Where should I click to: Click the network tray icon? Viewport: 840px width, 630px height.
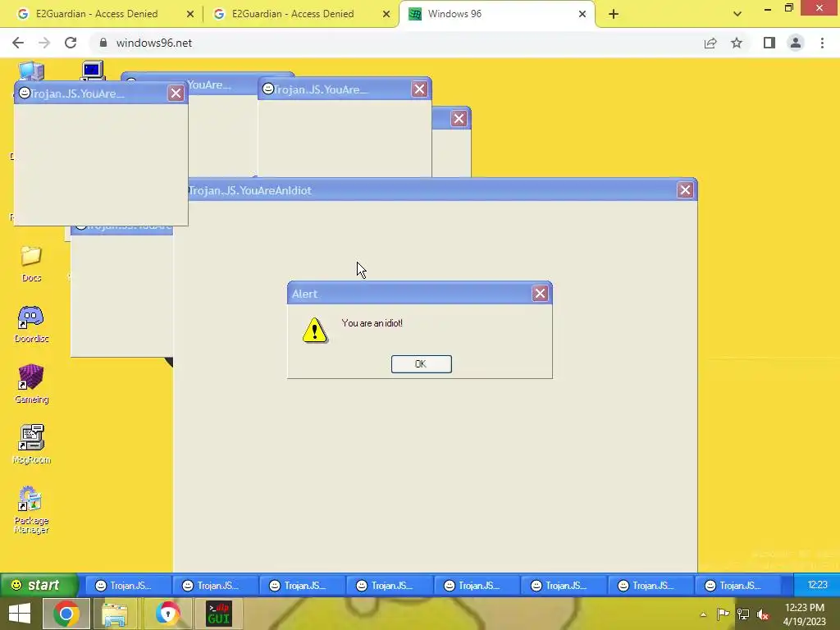[x=743, y=614]
